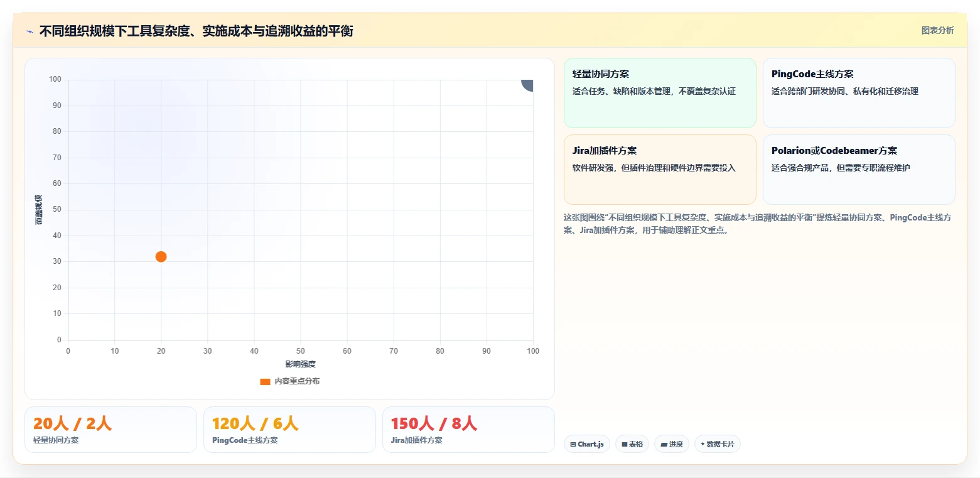The width and height of the screenshot is (980, 478).
Task: Click the header title 不同组织规模下工具复杂度
Action: [x=196, y=31]
